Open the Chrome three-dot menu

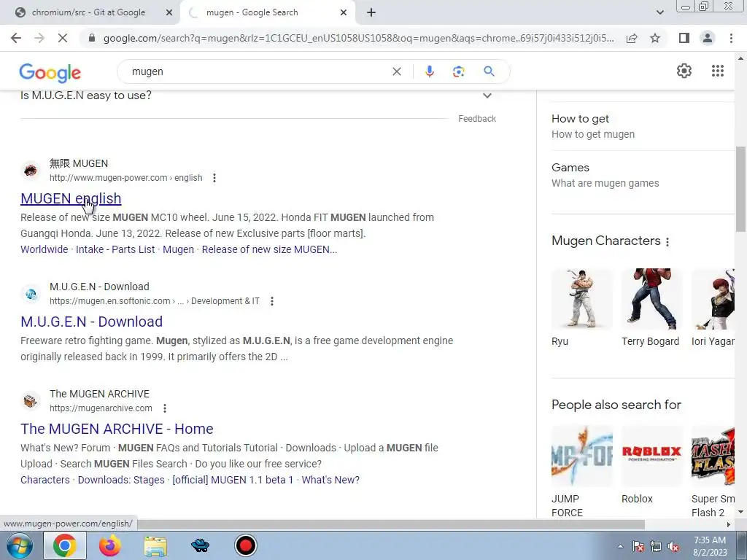click(731, 38)
